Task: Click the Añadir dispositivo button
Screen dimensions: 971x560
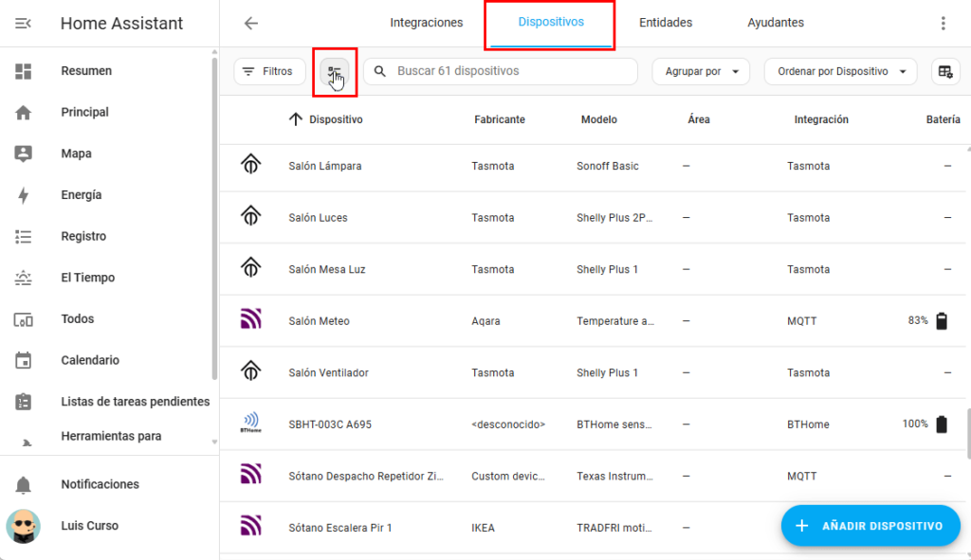Action: pos(870,526)
